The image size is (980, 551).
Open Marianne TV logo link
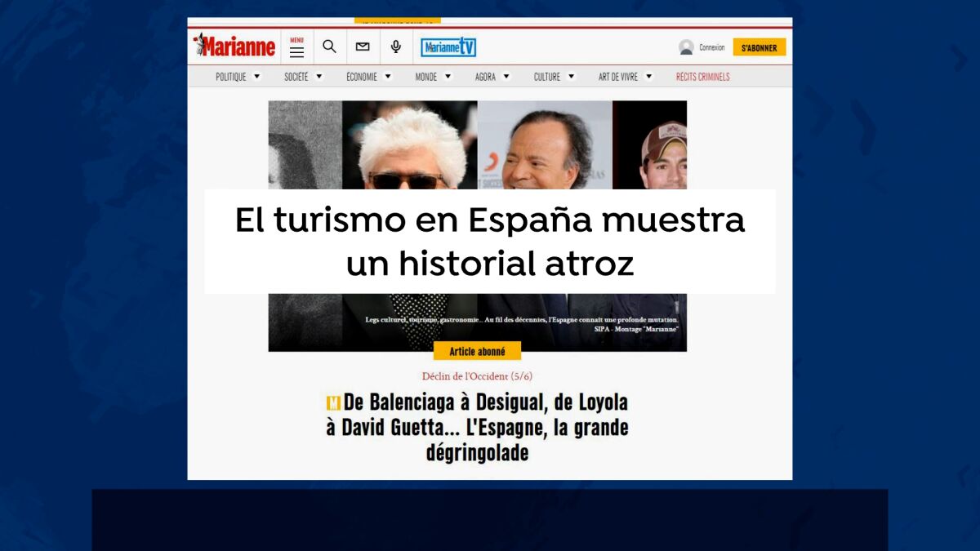[448, 47]
